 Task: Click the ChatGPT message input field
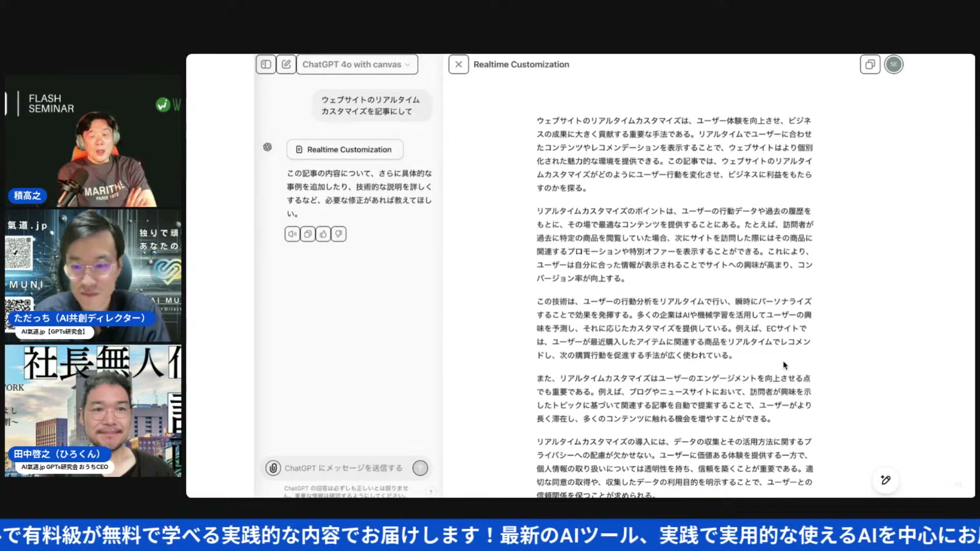[x=344, y=468]
